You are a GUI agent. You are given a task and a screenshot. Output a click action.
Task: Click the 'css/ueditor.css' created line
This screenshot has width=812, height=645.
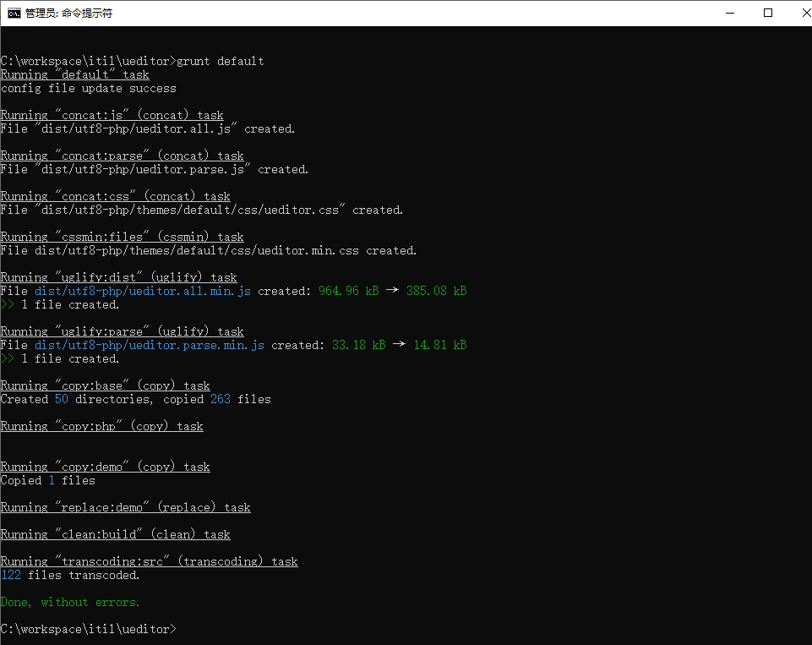(201, 210)
